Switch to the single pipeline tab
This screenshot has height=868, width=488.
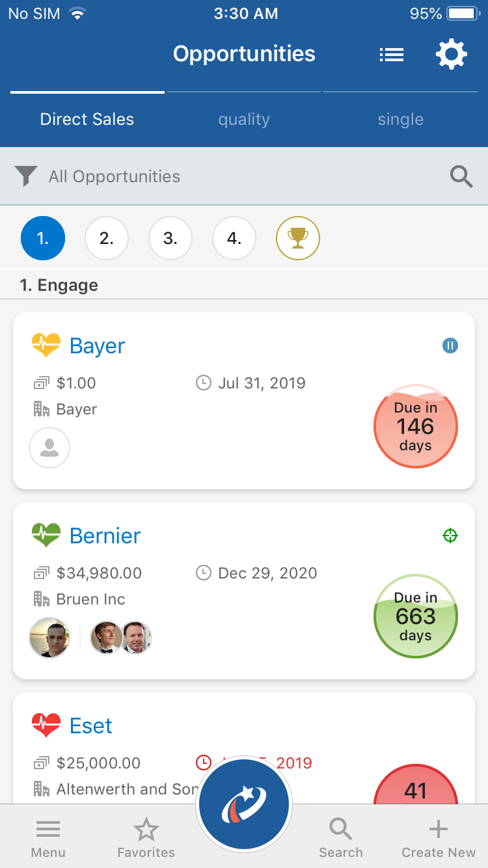point(401,119)
